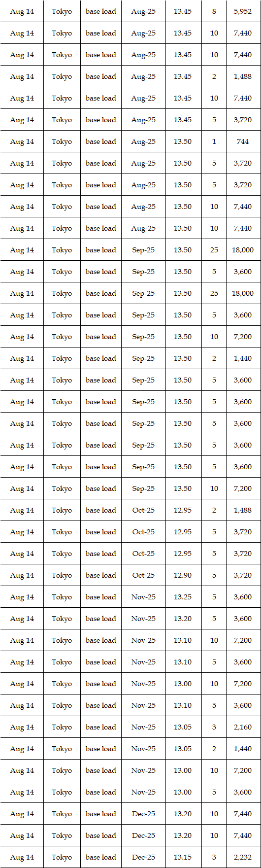The image size is (261, 868).
Task: Click the 2,160 total cell
Action: pos(243,727)
